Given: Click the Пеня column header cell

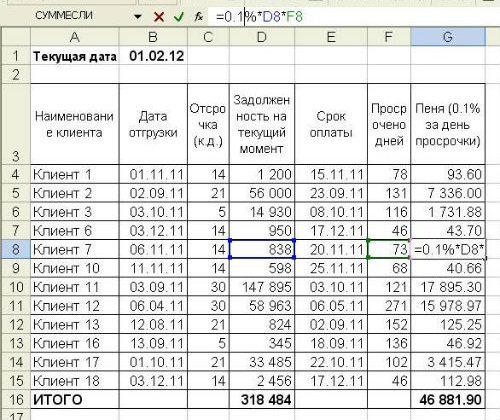Looking at the screenshot, I should click(x=448, y=124).
